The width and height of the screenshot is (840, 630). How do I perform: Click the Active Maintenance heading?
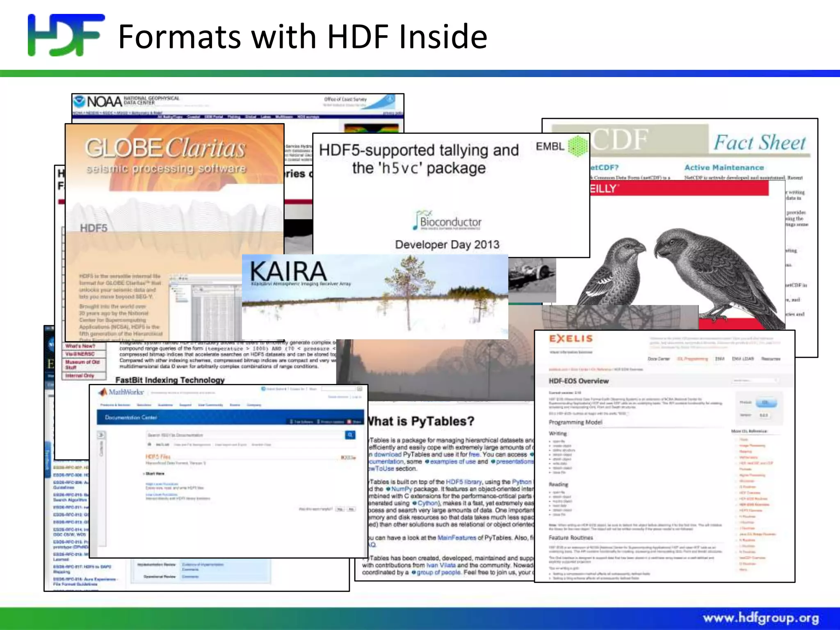724,167
